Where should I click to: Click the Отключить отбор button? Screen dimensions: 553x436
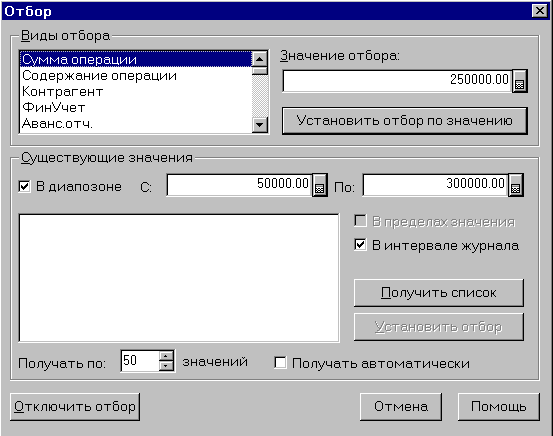point(75,407)
